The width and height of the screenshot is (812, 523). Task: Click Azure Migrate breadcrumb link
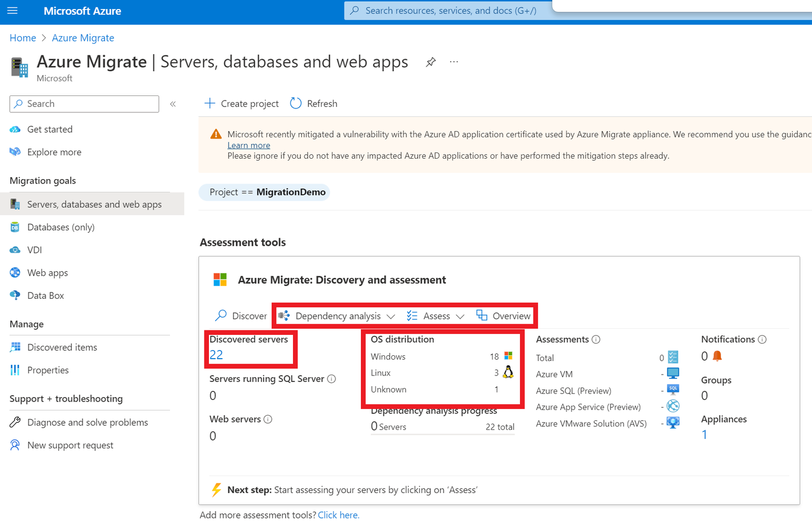[83, 38]
